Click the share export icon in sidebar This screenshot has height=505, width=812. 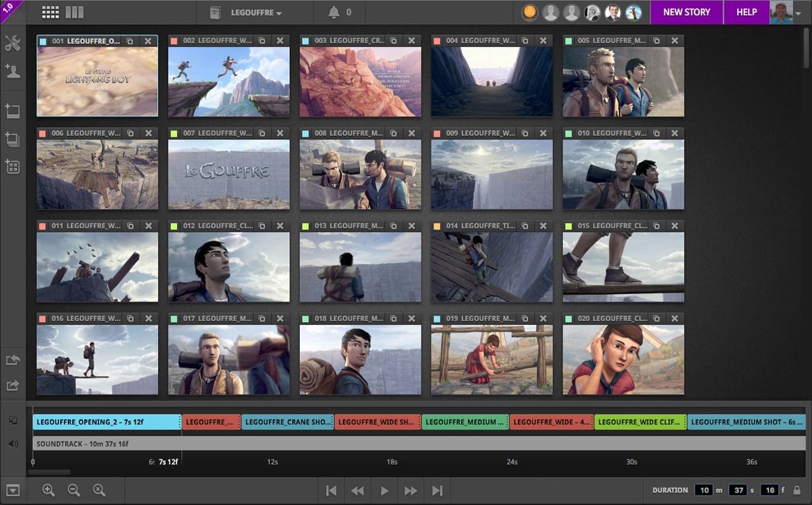(x=13, y=385)
